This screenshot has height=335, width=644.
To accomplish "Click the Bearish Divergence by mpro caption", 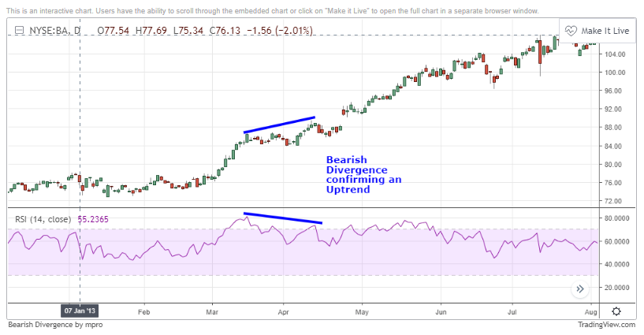I will (55, 325).
